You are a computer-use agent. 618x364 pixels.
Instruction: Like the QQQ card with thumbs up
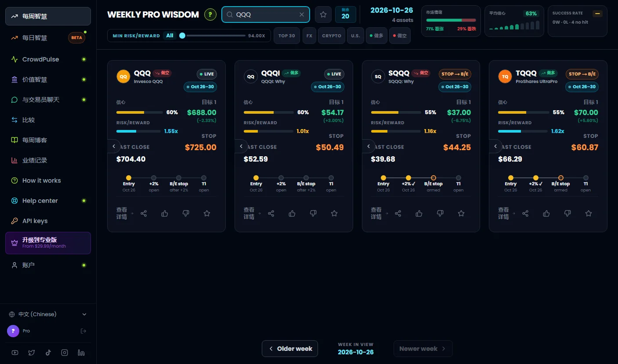(165, 213)
